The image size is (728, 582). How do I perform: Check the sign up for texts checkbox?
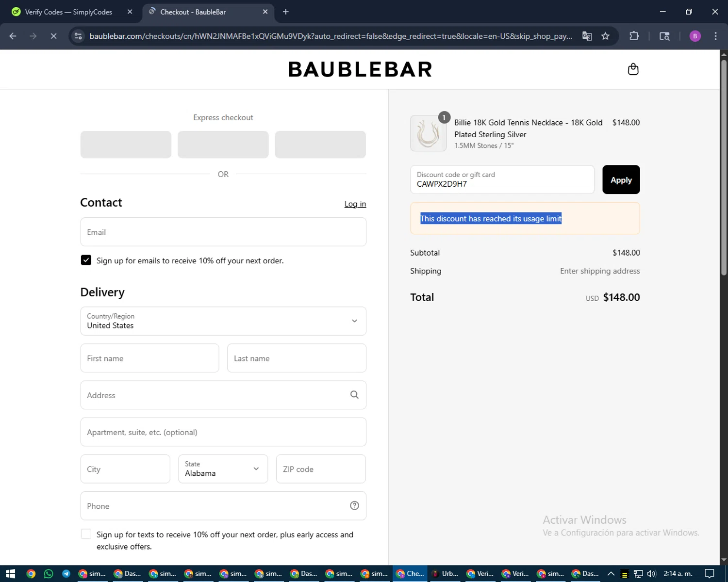point(86,534)
